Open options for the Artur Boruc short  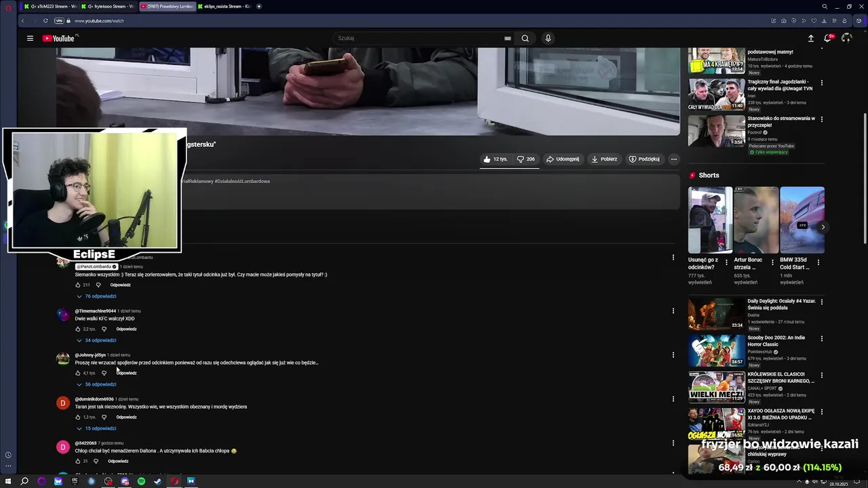tap(772, 262)
